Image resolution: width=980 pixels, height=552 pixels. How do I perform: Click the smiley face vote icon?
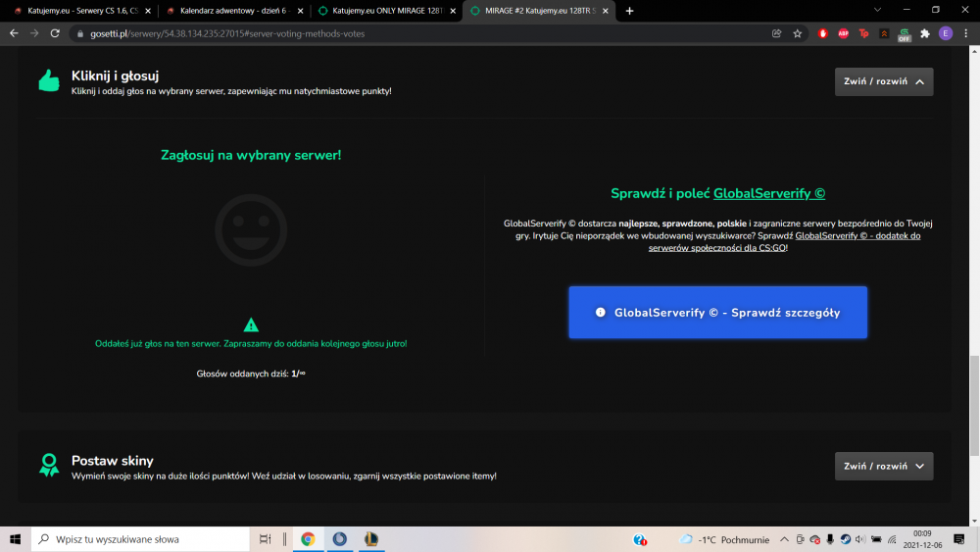(x=251, y=230)
